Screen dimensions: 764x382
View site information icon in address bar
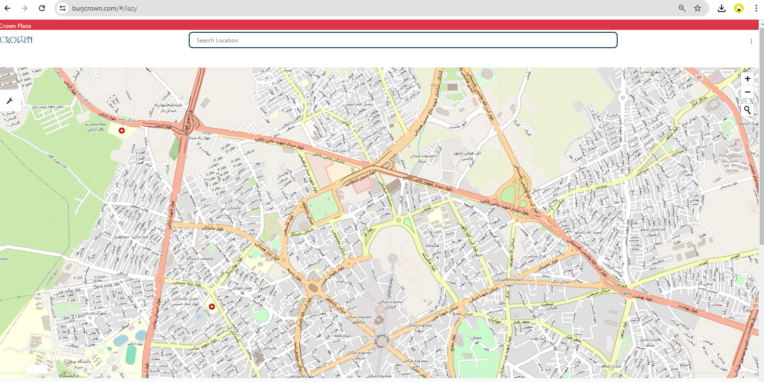(62, 8)
